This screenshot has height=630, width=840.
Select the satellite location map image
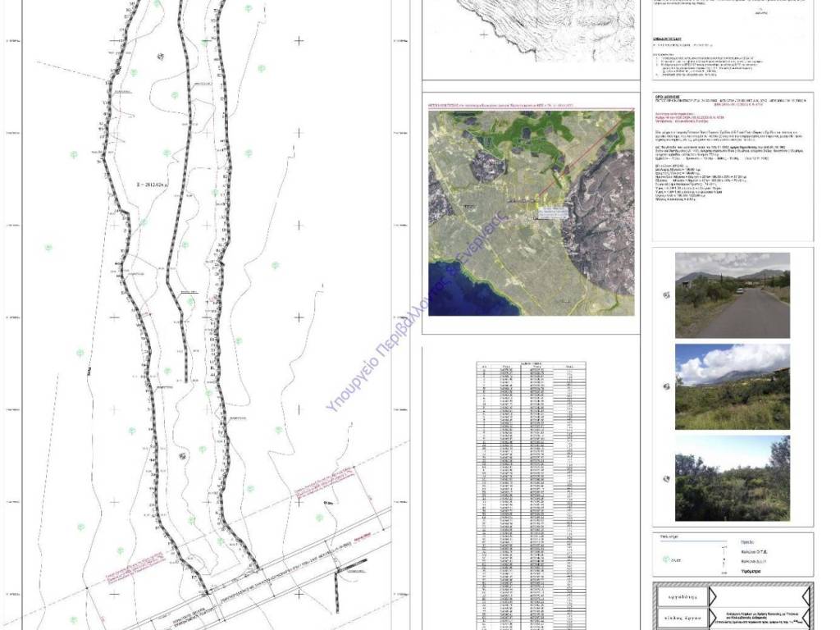point(531,213)
